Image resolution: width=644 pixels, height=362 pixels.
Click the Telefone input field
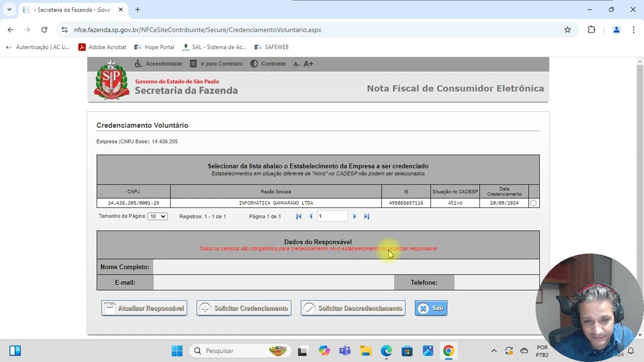pyautogui.click(x=497, y=283)
